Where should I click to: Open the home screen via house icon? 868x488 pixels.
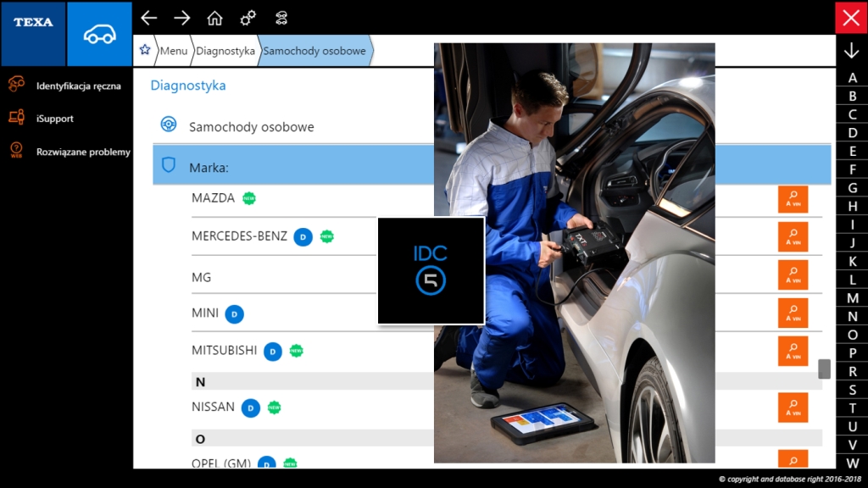[214, 17]
